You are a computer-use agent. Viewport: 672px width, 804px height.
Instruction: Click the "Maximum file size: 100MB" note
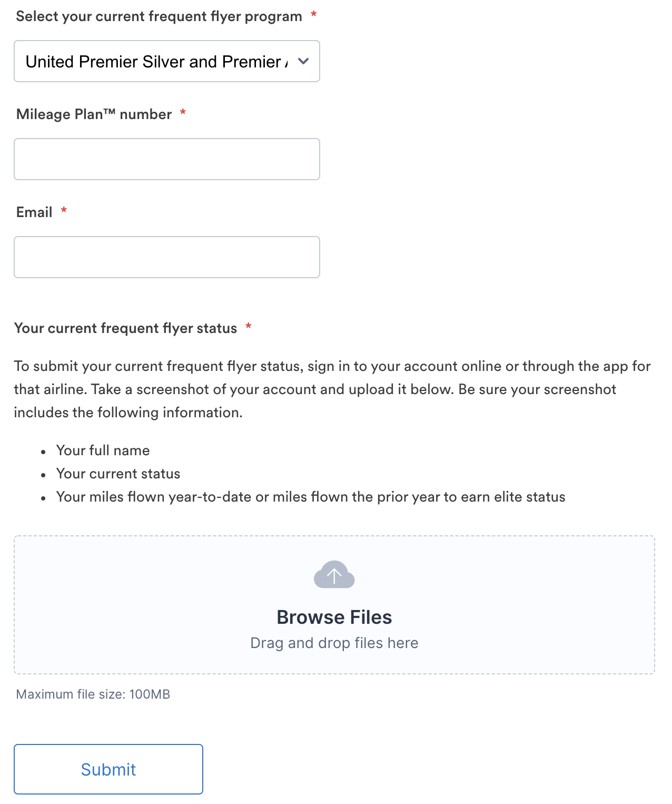pos(93,694)
